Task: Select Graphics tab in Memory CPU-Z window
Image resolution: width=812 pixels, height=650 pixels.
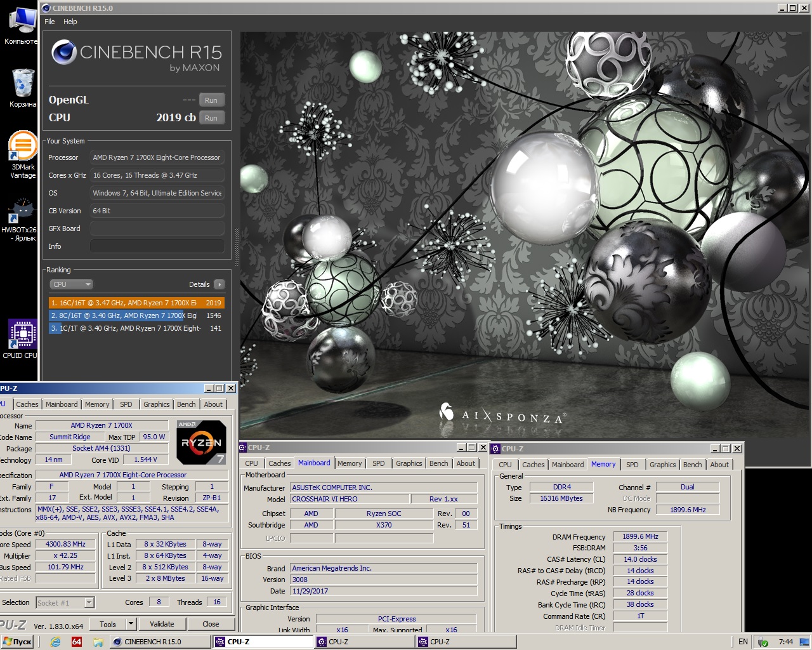Action: tap(663, 465)
